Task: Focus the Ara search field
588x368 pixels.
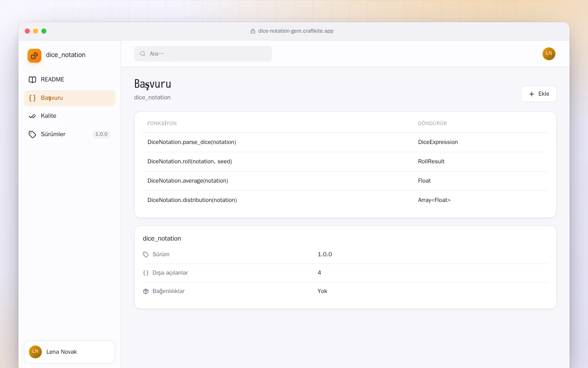Action: (x=203, y=54)
